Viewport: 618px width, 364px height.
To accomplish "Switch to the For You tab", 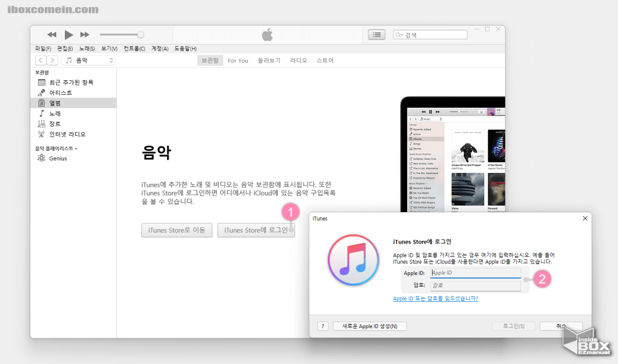I will pos(238,60).
